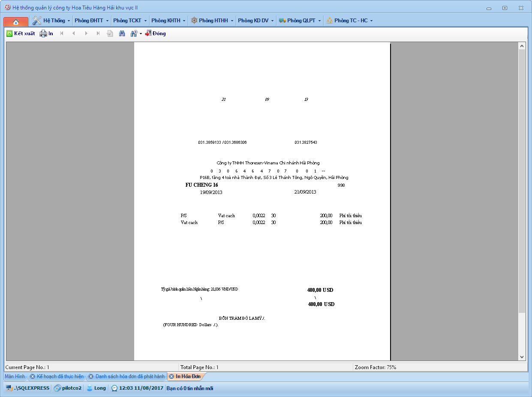532x397 pixels.
Task: Click the printer In icon
Action: 43,33
